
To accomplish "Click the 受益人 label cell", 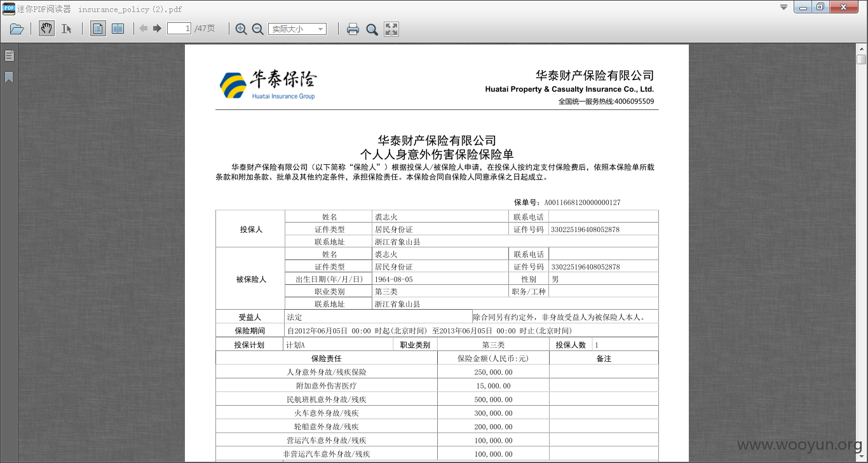I will click(250, 317).
